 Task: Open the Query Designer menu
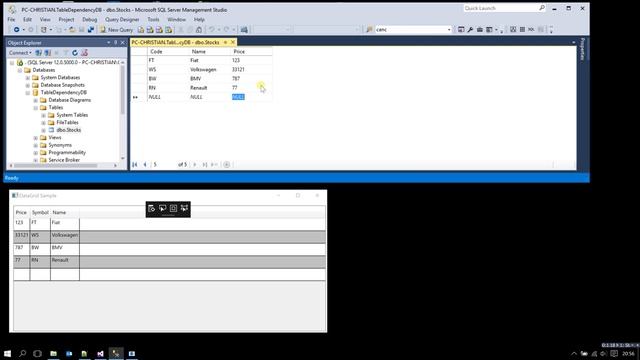(x=122, y=19)
